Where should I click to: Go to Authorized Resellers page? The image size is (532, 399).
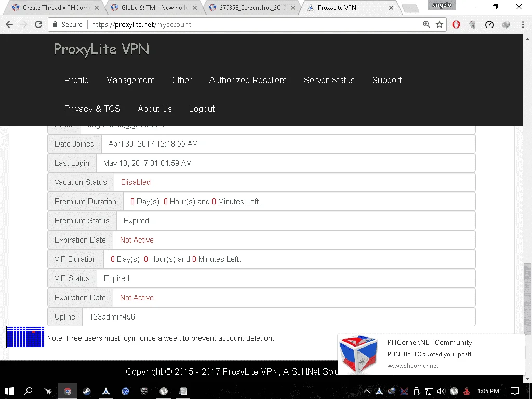[x=248, y=80]
